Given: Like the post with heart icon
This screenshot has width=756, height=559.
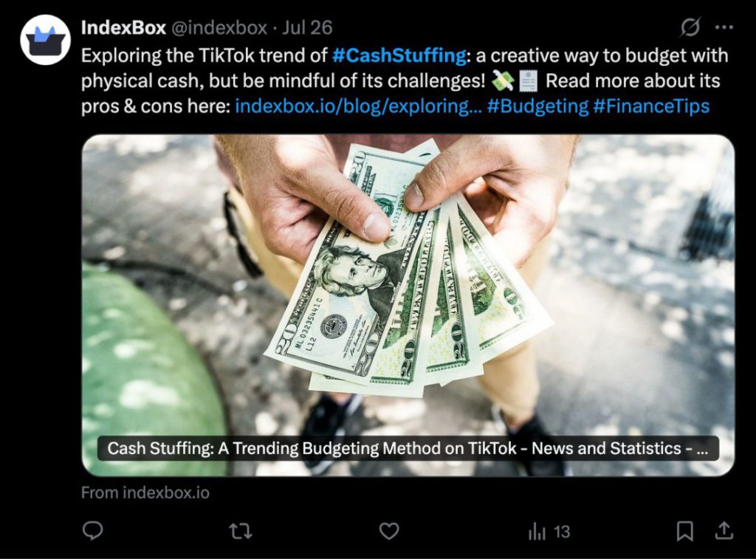Looking at the screenshot, I should [388, 530].
